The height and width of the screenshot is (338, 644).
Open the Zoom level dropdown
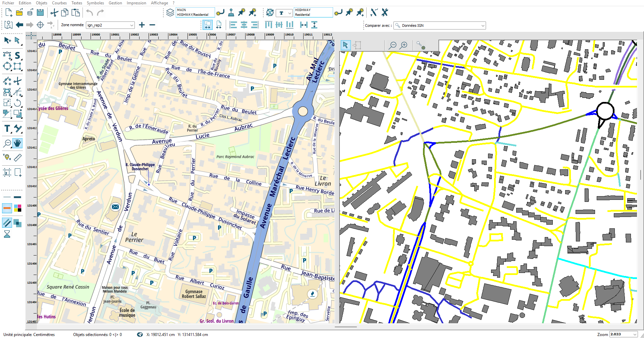coord(634,334)
